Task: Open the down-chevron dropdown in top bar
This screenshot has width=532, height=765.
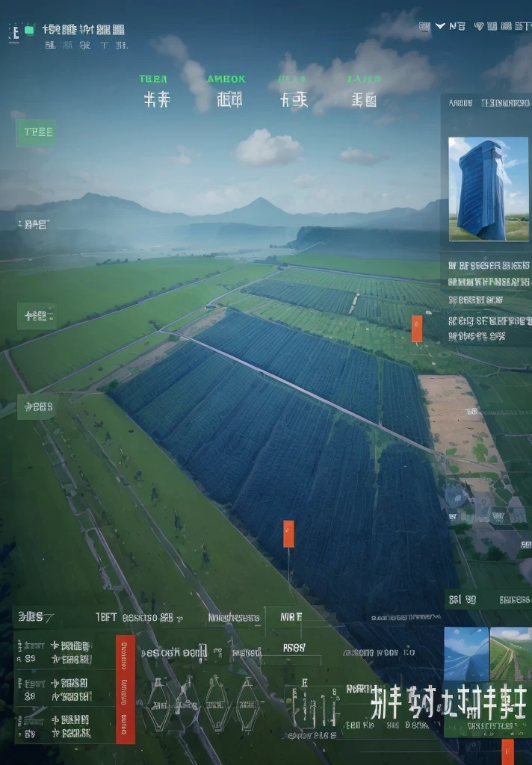Action: [x=440, y=26]
